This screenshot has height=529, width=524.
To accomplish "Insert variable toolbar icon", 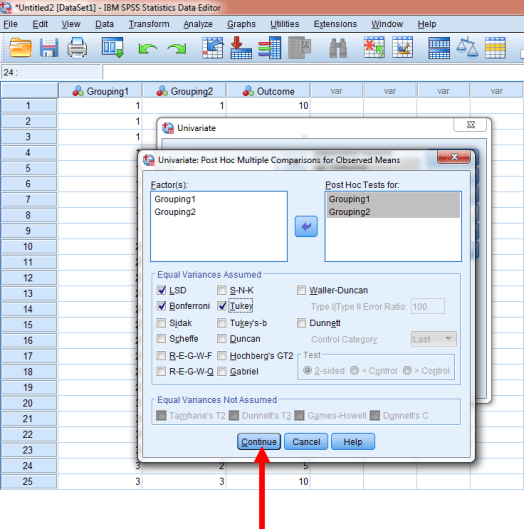I will point(403,48).
